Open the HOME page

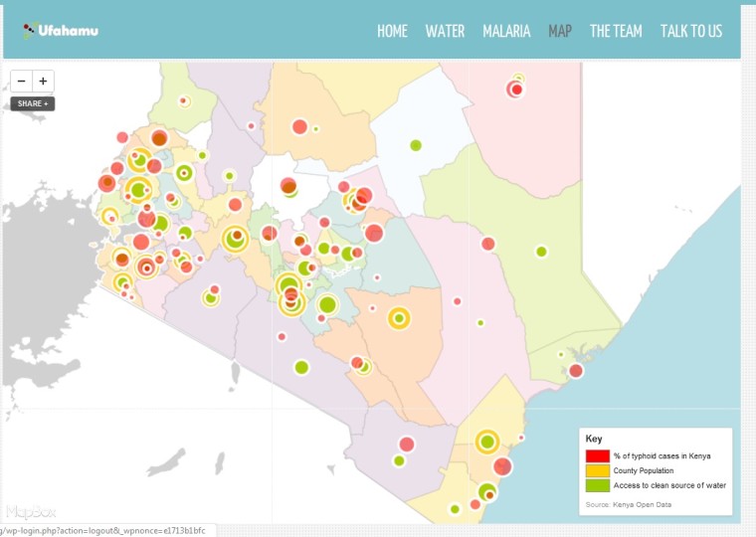point(392,32)
